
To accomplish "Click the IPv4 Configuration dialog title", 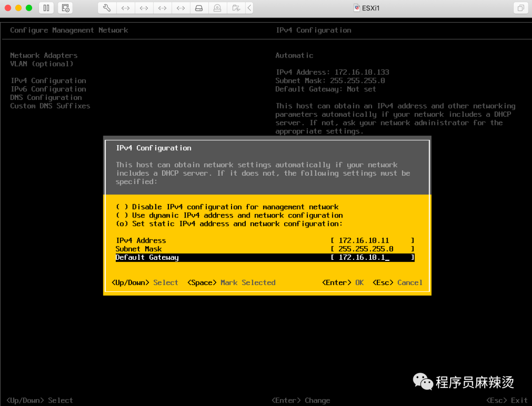I will (154, 148).
